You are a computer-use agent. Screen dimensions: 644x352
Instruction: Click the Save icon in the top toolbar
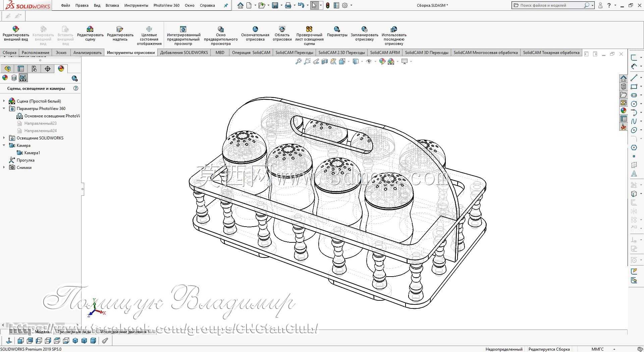point(275,5)
